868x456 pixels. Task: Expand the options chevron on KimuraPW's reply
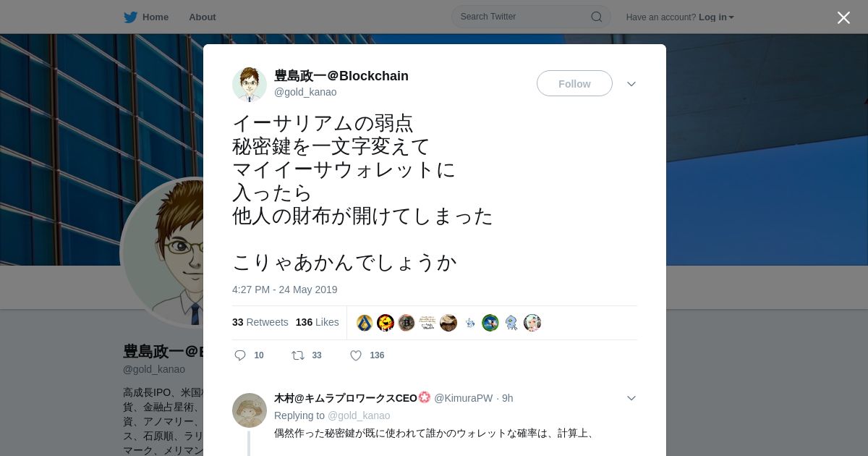(631, 398)
